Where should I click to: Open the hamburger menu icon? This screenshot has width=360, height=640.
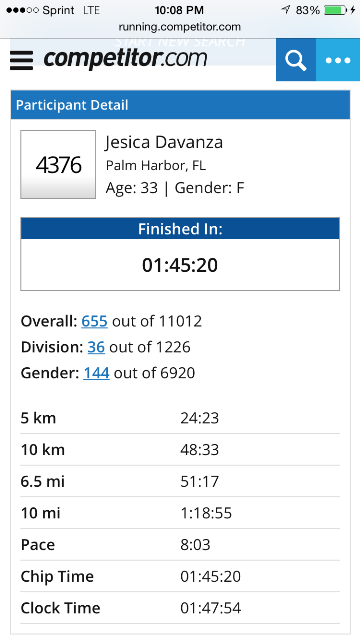22,60
